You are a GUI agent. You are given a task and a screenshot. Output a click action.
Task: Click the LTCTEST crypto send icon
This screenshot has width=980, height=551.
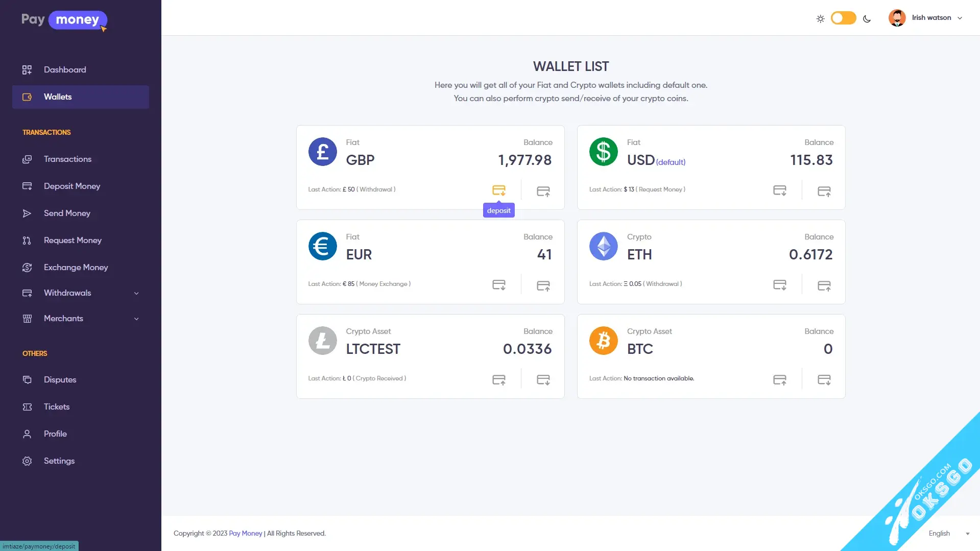[498, 379]
